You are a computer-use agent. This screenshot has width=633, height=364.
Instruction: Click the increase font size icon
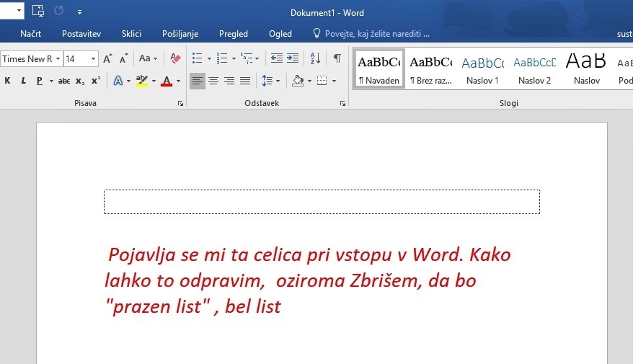click(x=107, y=59)
